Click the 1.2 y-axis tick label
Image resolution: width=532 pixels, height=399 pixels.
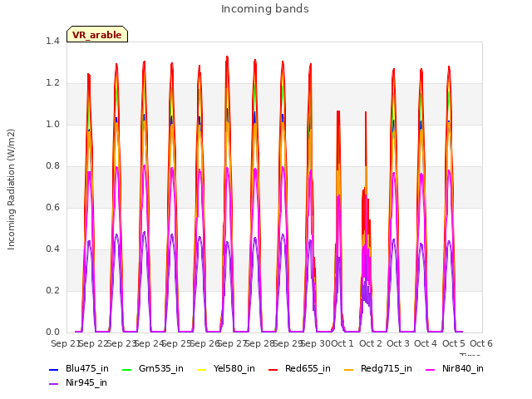(x=52, y=83)
